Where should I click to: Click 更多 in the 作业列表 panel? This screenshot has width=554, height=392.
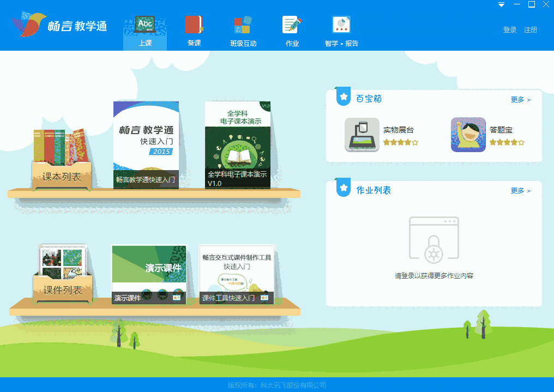pos(520,191)
